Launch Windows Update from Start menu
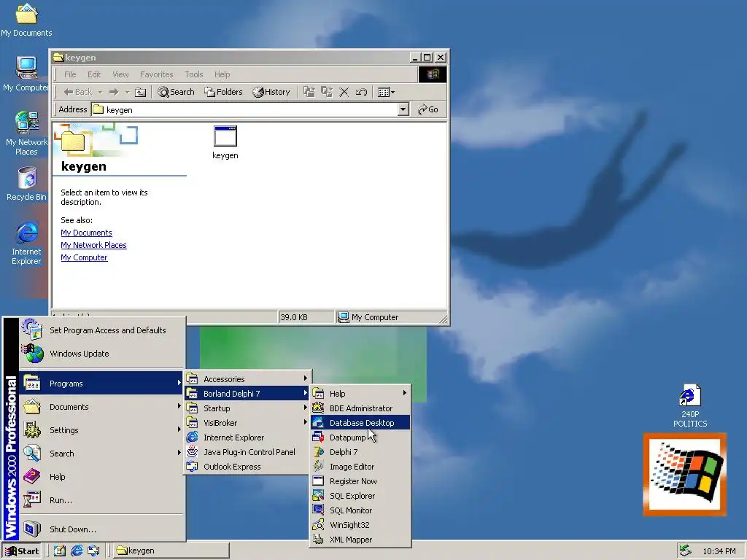 click(101, 354)
